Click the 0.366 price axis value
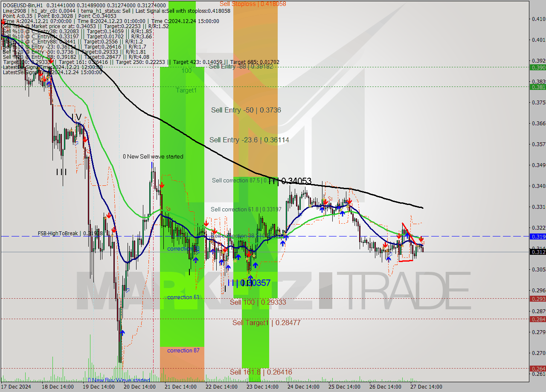 (538, 124)
